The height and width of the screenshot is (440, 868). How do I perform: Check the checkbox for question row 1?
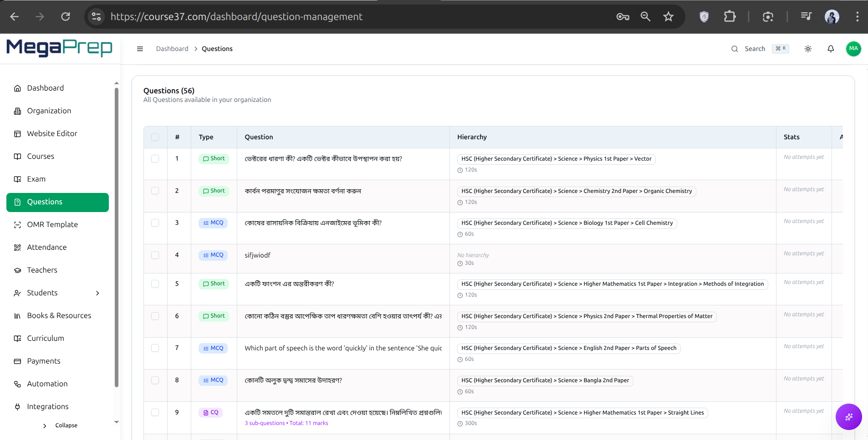click(155, 159)
